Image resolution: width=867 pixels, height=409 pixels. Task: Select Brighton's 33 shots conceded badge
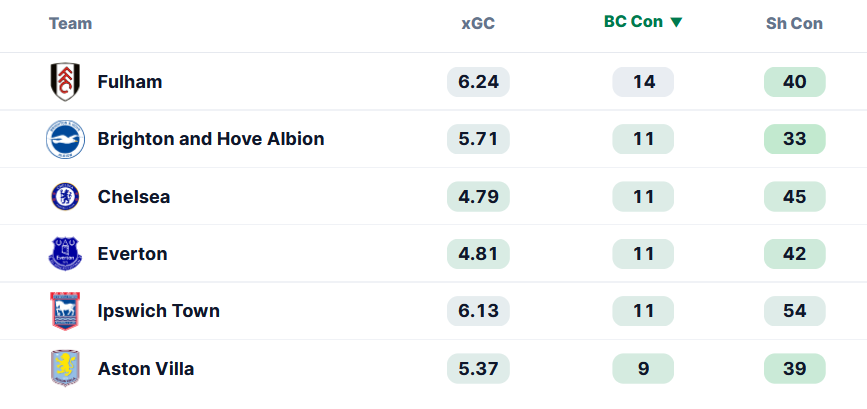coord(795,139)
